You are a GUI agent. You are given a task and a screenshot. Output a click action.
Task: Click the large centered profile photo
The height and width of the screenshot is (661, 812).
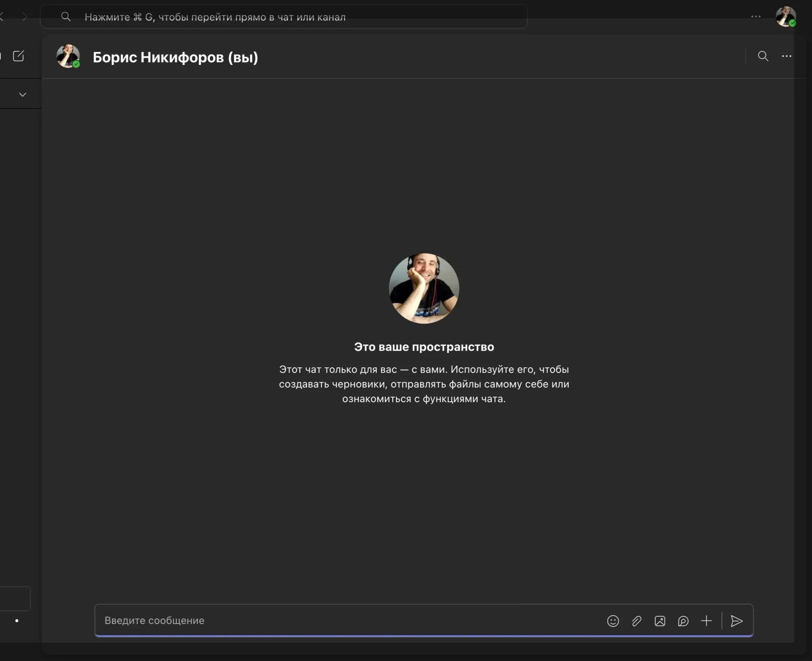(x=424, y=288)
